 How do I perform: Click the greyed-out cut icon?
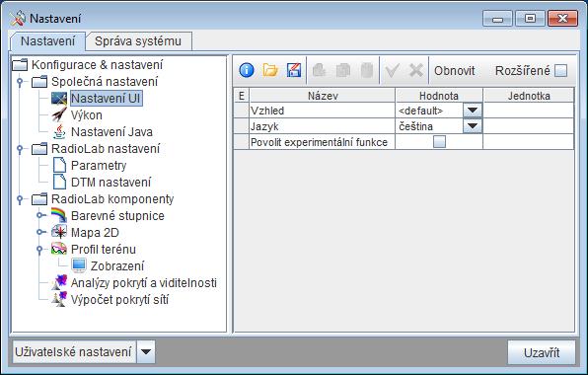pyautogui.click(x=319, y=70)
